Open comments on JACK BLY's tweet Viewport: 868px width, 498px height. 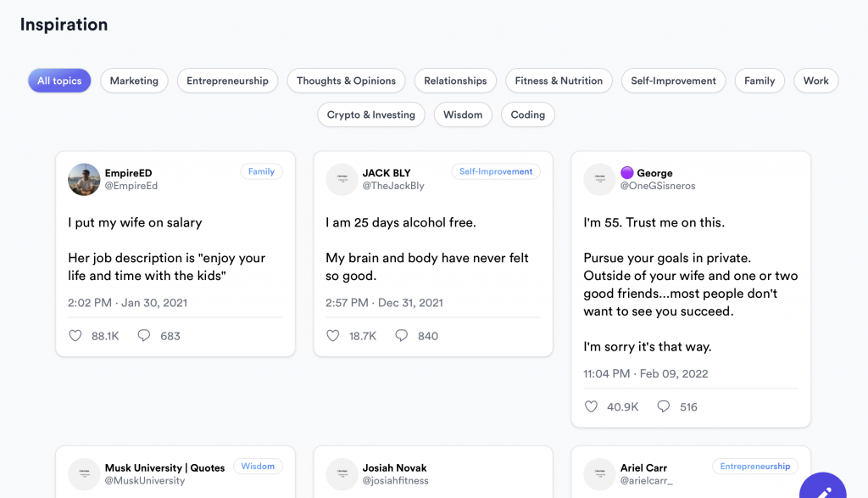(x=402, y=336)
